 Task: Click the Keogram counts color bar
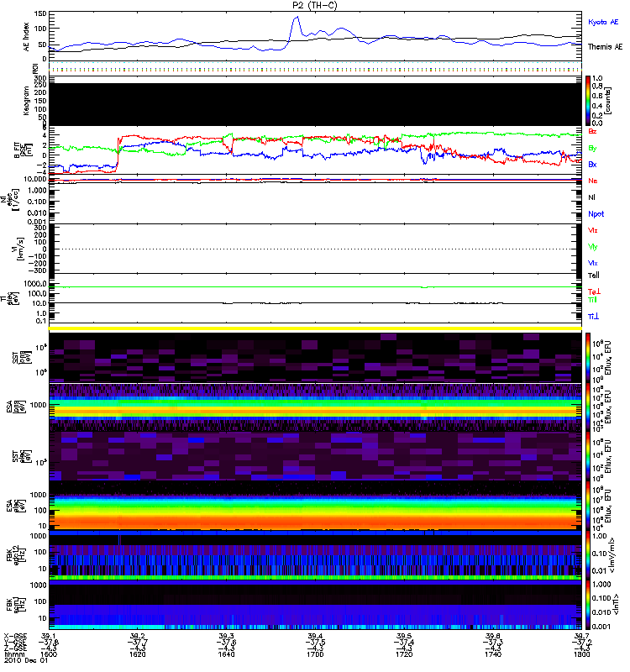pos(588,101)
